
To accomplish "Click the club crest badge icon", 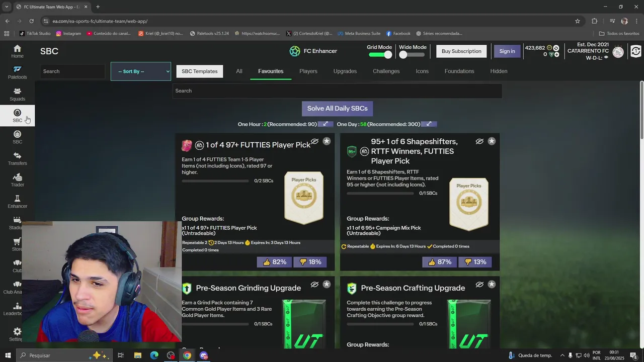I will (x=618, y=51).
